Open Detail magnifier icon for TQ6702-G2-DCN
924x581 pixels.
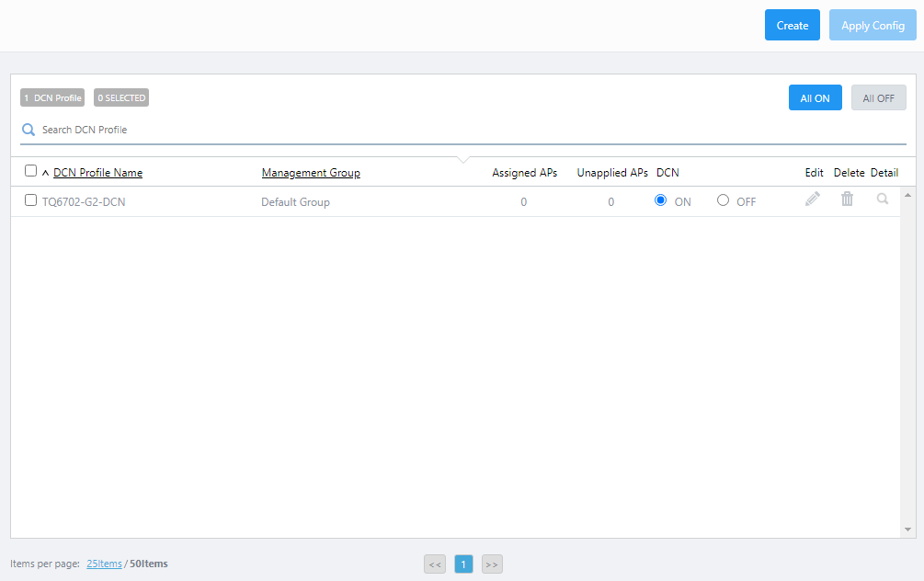[883, 199]
